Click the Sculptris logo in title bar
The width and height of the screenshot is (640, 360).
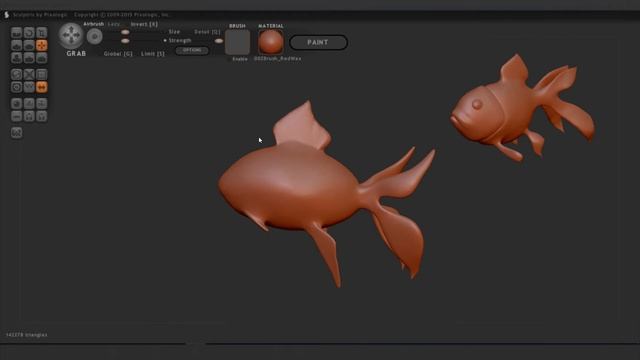(x=6, y=15)
